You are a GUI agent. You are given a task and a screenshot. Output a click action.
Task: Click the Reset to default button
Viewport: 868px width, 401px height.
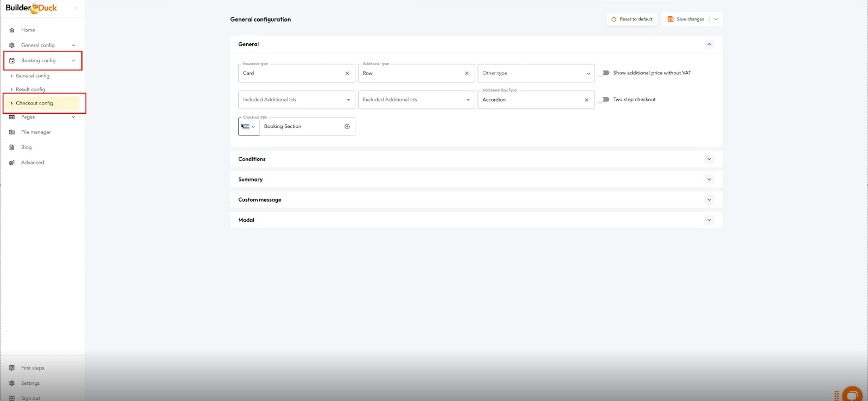tap(632, 20)
